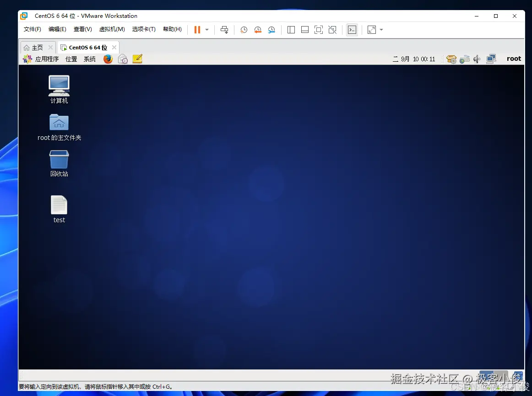This screenshot has width=532, height=396.
Task: Click the network drive tray icon
Action: coord(465,59)
